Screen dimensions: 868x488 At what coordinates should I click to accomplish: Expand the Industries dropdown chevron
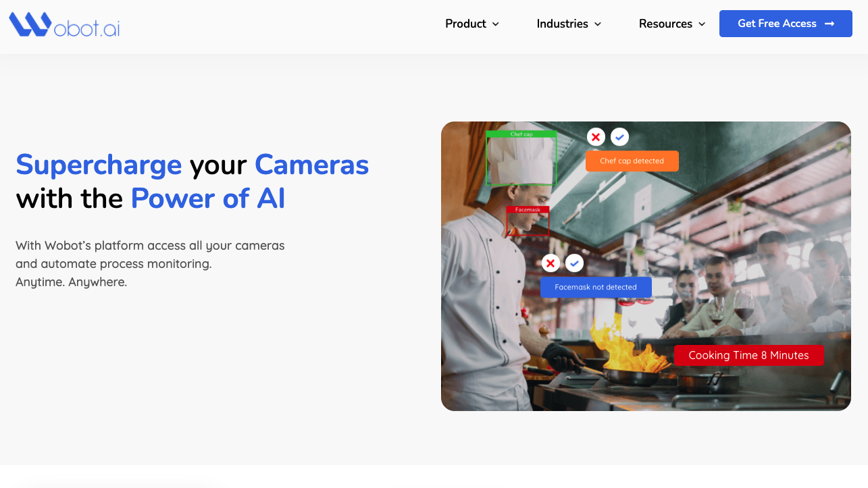coord(598,24)
